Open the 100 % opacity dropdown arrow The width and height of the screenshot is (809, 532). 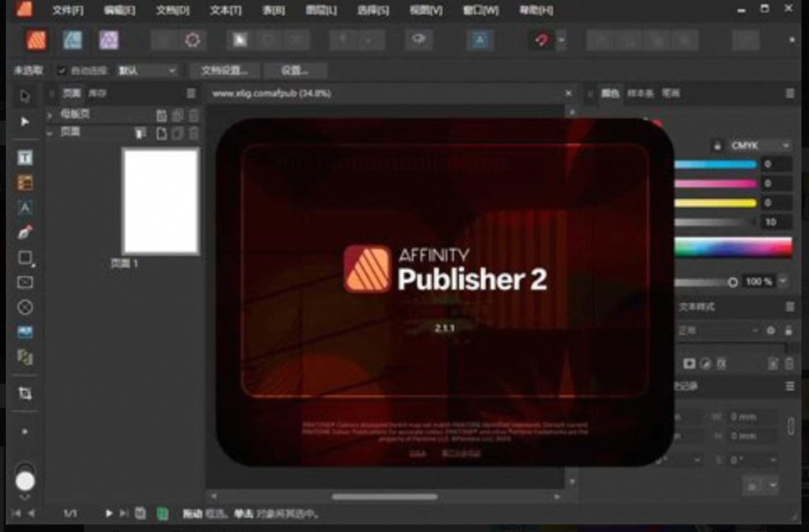[783, 281]
